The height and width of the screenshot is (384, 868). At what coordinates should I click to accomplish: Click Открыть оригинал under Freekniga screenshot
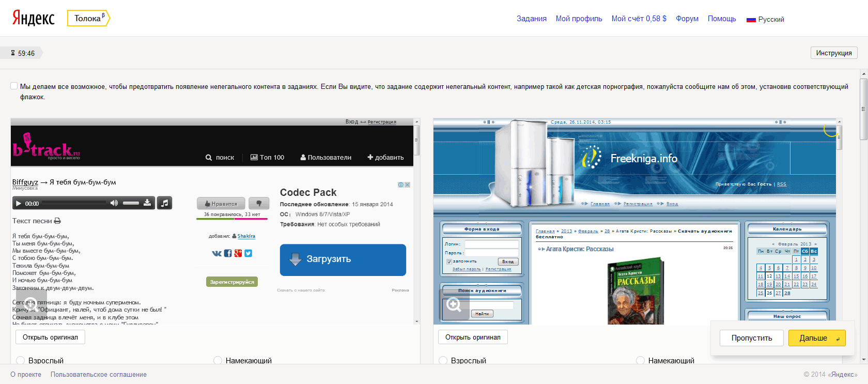click(473, 337)
